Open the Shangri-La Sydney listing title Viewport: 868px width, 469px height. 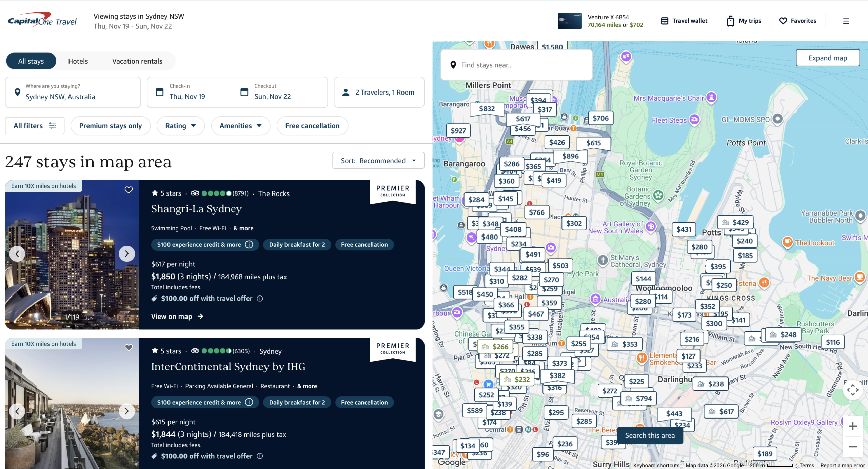196,209
